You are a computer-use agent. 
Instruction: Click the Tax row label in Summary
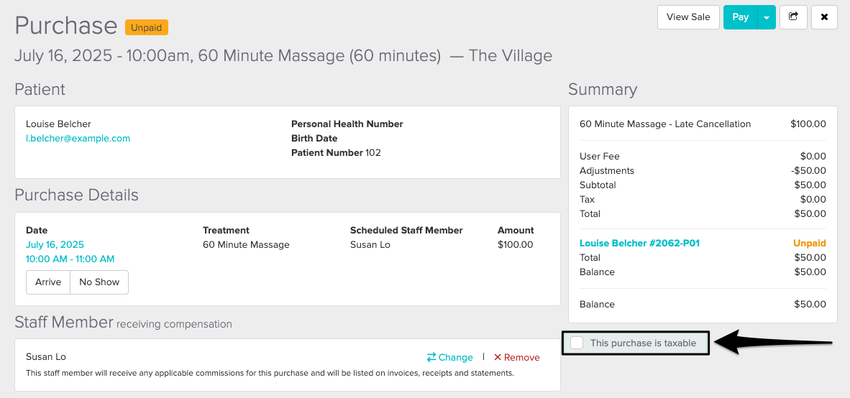pyautogui.click(x=587, y=200)
